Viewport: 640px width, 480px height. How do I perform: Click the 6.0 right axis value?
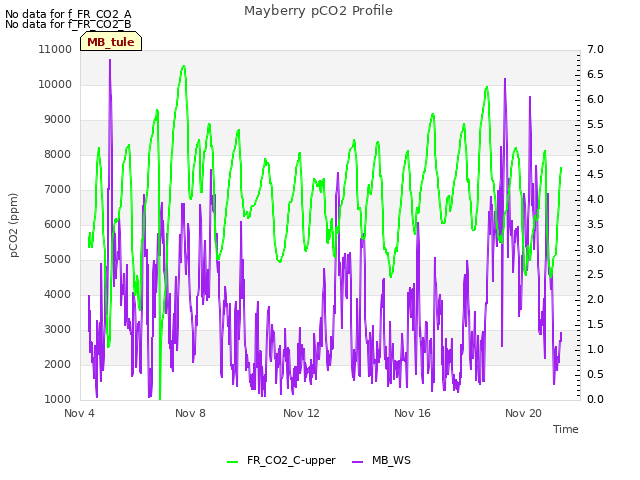(x=595, y=99)
